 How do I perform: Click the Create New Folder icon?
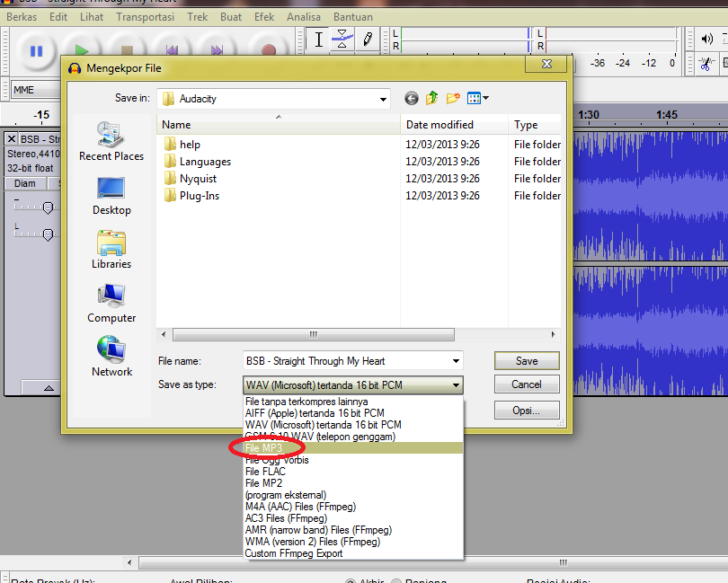452,98
